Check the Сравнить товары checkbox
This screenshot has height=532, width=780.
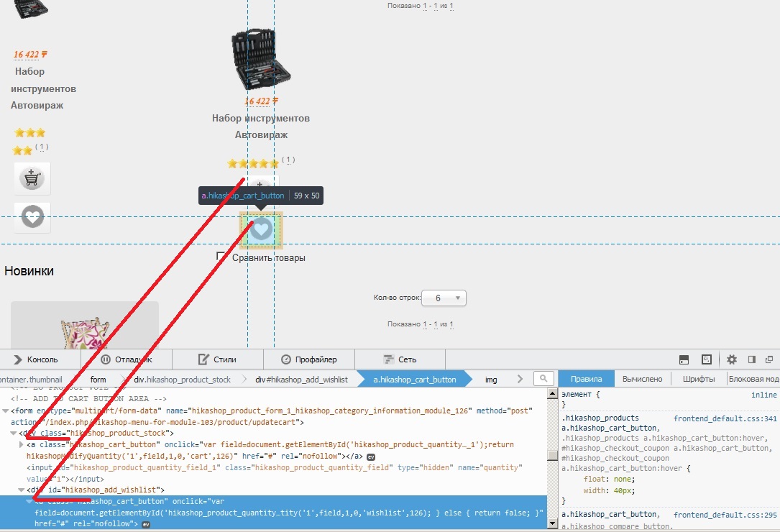221,257
